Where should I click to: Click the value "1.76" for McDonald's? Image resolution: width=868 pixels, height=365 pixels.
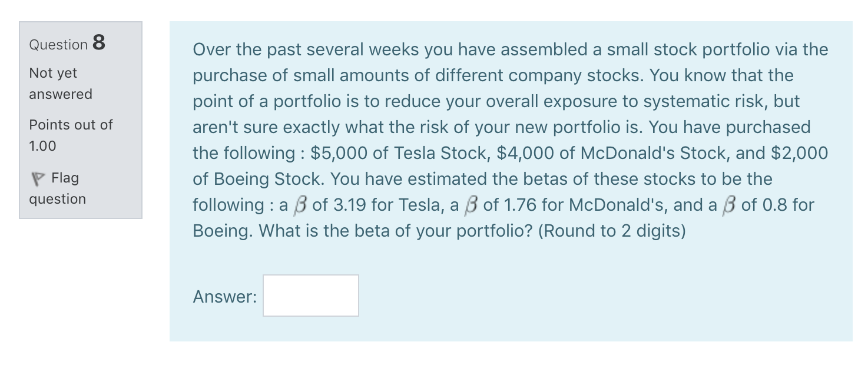pyautogui.click(x=519, y=205)
